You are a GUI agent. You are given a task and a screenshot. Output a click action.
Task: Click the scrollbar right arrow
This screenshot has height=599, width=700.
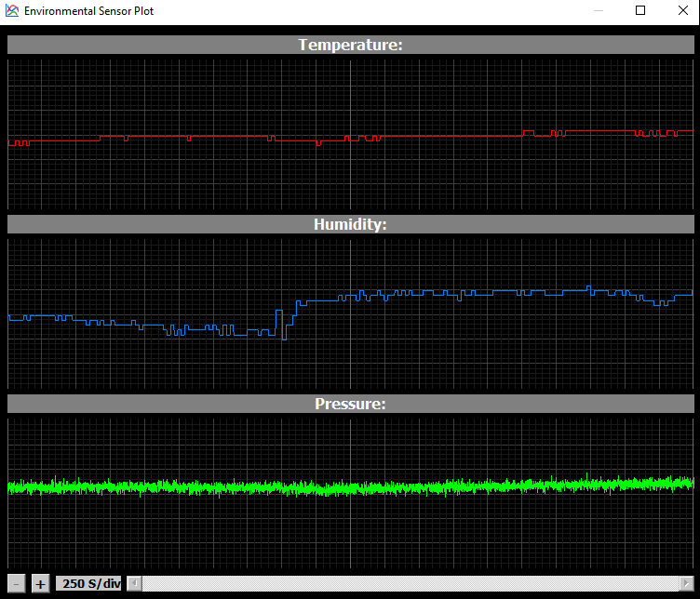coord(686,584)
